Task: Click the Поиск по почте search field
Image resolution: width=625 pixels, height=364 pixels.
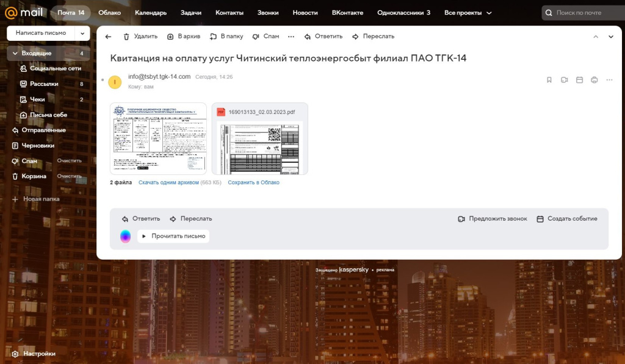Action: (583, 13)
